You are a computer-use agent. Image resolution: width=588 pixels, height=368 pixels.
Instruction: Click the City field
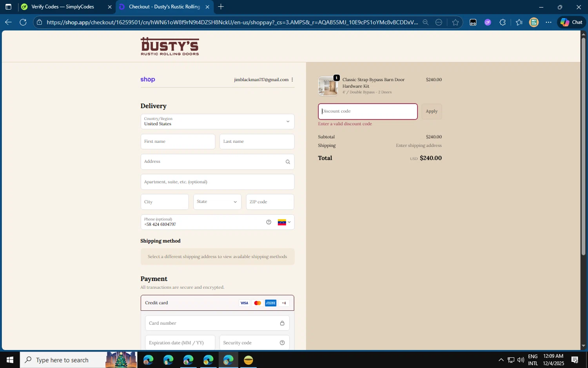click(x=165, y=202)
